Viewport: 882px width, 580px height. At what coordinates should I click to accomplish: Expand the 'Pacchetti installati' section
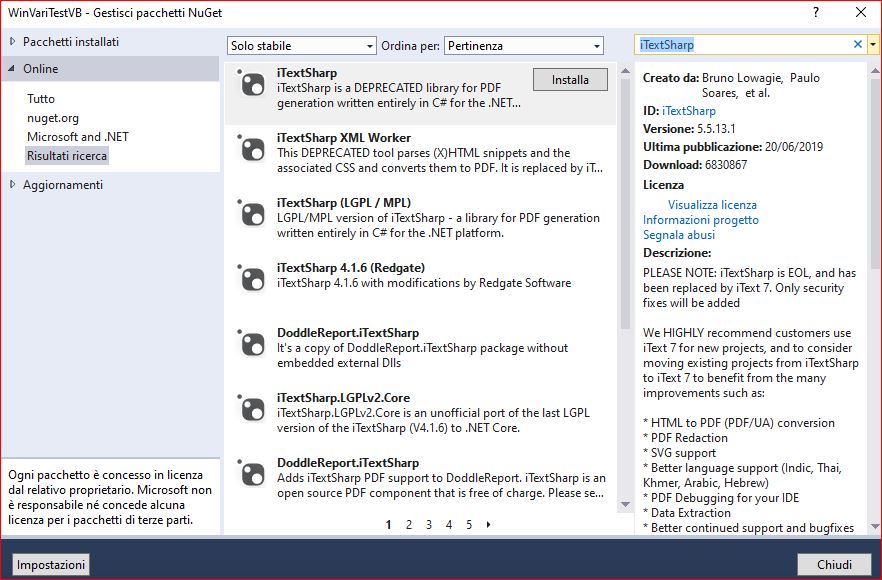pyautogui.click(x=12, y=42)
